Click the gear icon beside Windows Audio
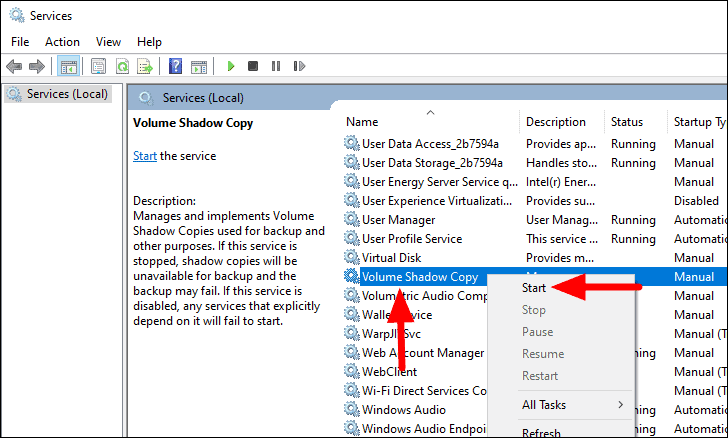Screen dimensions: 728x438 351,409
